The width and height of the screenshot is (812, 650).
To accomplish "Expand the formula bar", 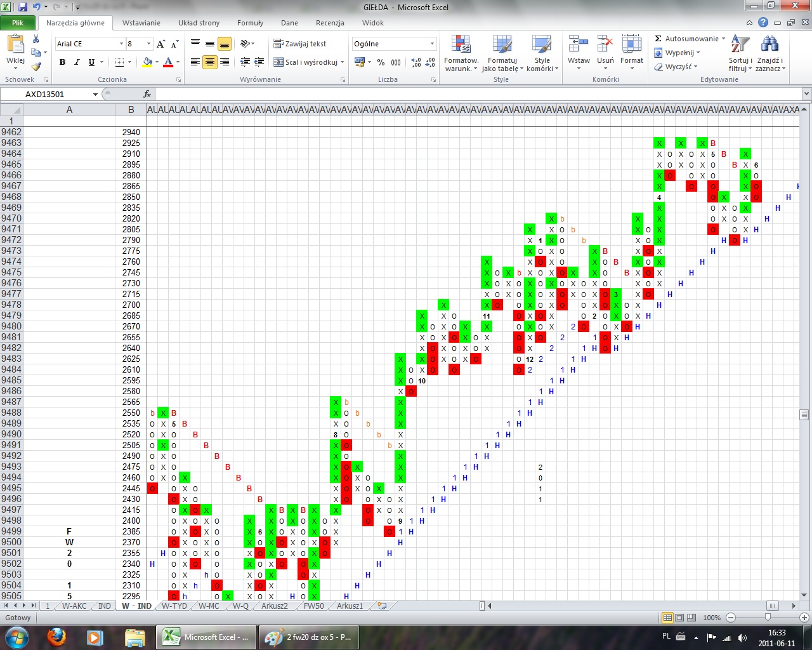I will pos(806,94).
